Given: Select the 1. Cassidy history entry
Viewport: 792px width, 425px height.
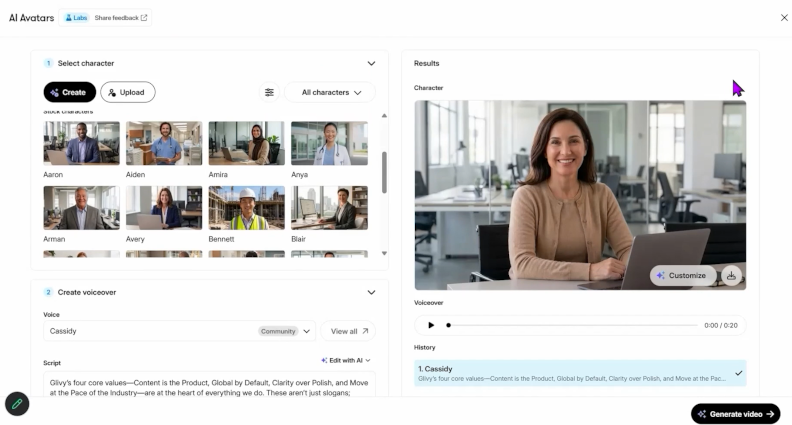Looking at the screenshot, I should click(x=580, y=373).
